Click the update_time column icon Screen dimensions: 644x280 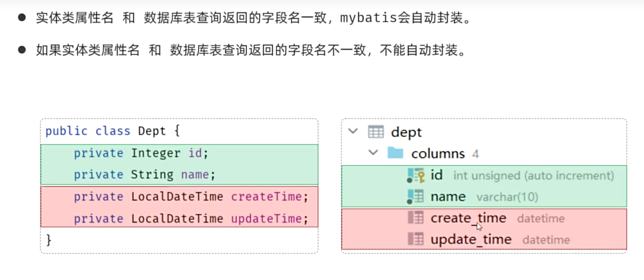pyautogui.click(x=416, y=239)
